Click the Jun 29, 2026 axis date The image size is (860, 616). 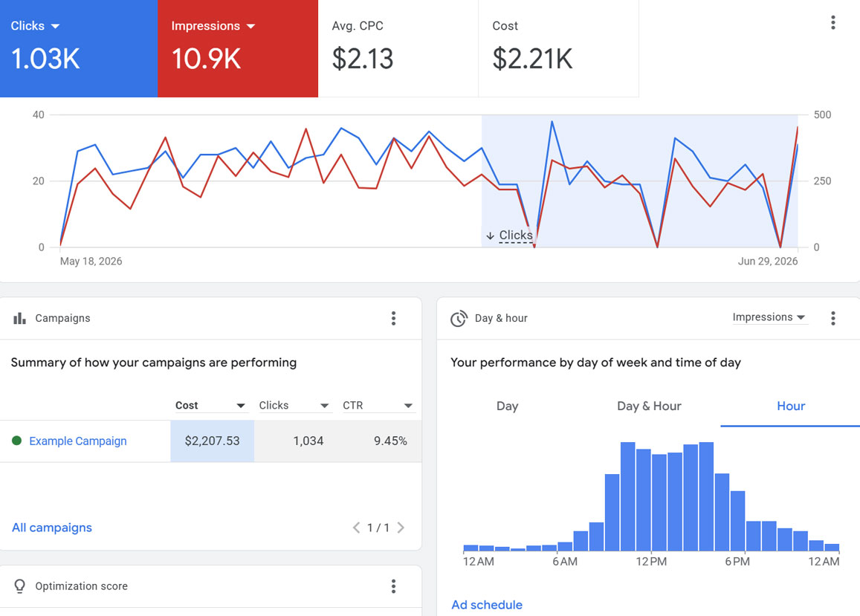click(x=768, y=261)
